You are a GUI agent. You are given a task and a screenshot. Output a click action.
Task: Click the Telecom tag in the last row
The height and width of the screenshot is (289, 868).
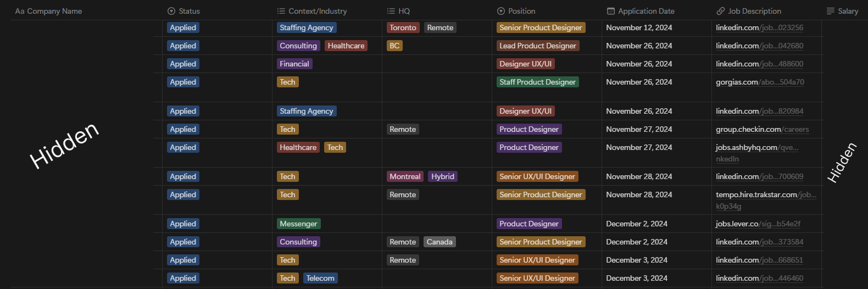tap(320, 278)
